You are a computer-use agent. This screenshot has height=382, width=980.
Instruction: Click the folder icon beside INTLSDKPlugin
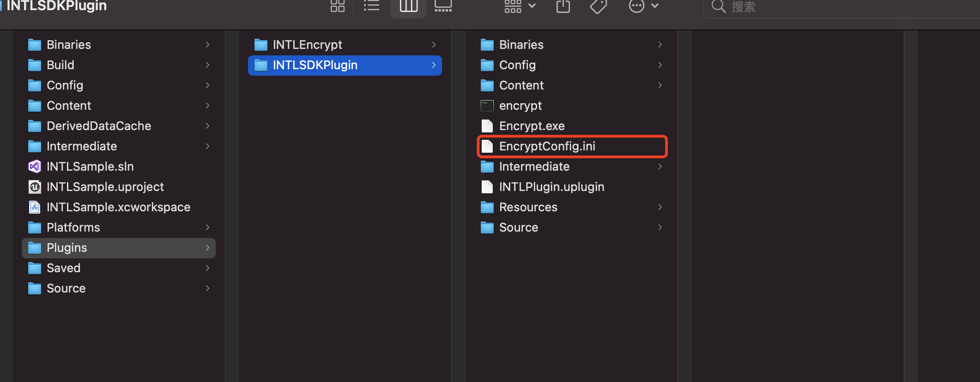click(261, 65)
